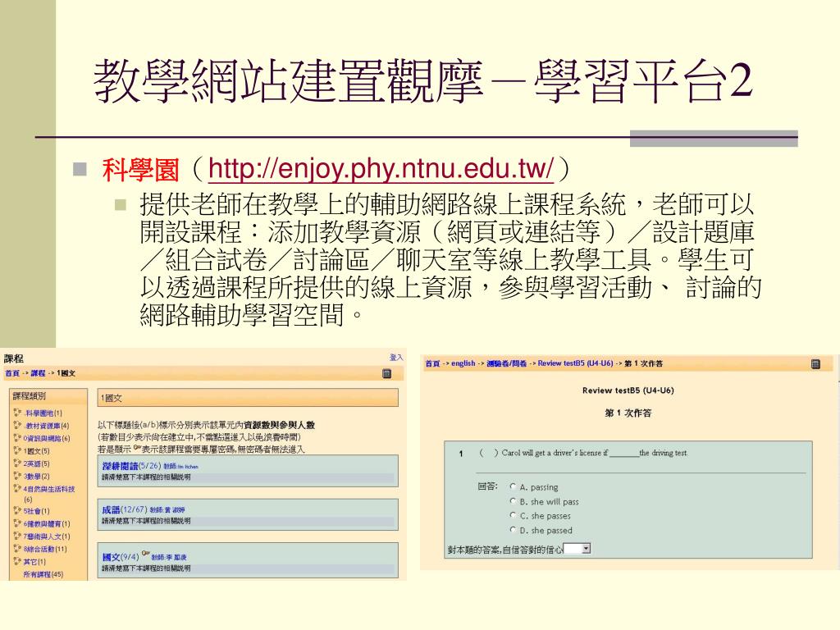Open 0資訊與網路 category link
840x630 pixels.
pos(43,438)
